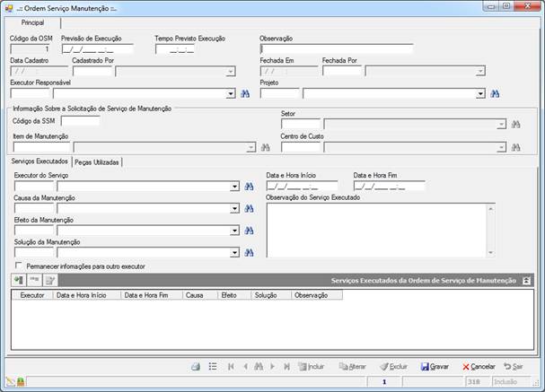This screenshot has width=545, height=392.
Task: Click scroll up arrow in observation textarea
Action: pos(491,209)
